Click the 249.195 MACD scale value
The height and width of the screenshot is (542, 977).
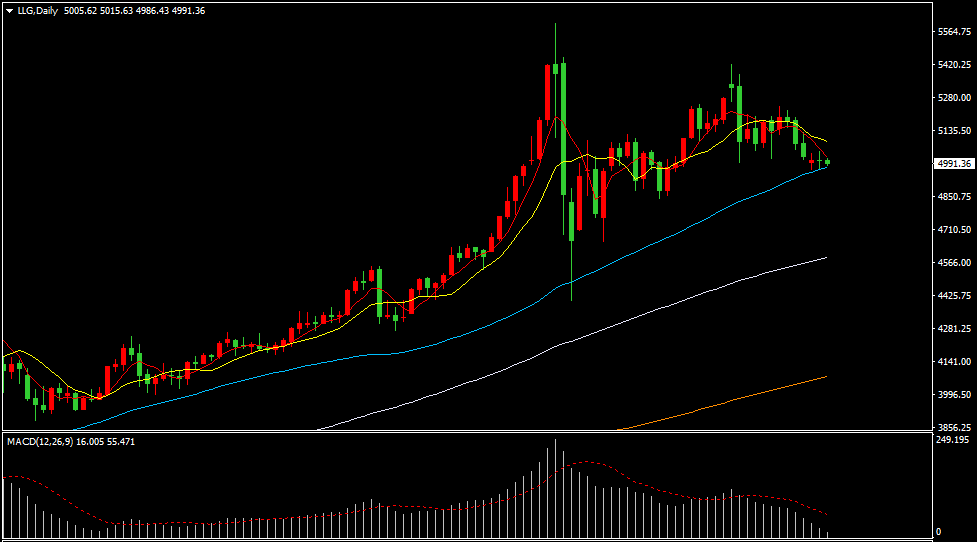(952, 440)
